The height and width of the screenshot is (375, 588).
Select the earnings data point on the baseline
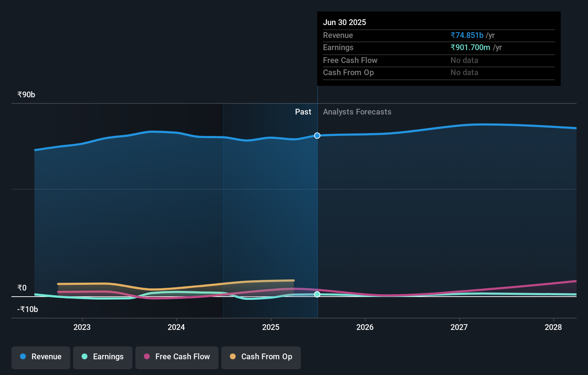click(x=317, y=294)
